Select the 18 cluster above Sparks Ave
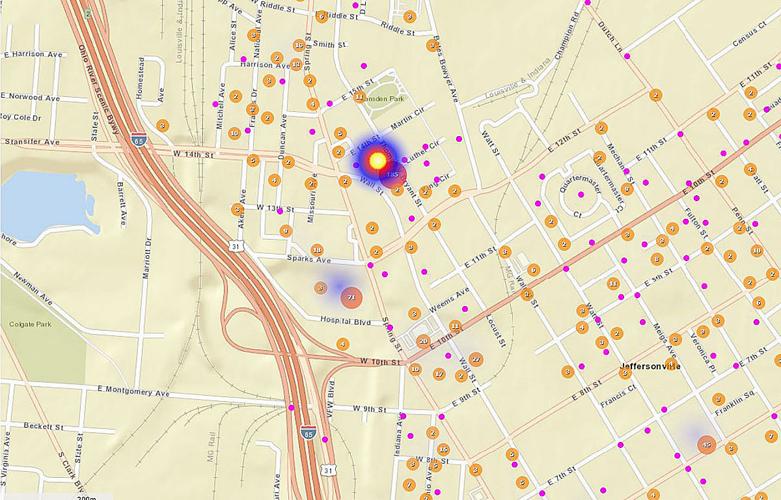This screenshot has width=781, height=500. pos(317,250)
